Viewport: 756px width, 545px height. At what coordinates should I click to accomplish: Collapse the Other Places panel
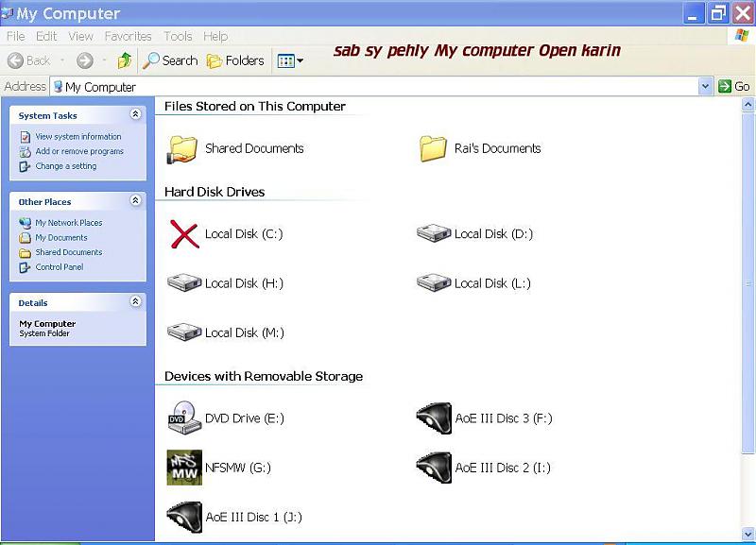point(135,200)
